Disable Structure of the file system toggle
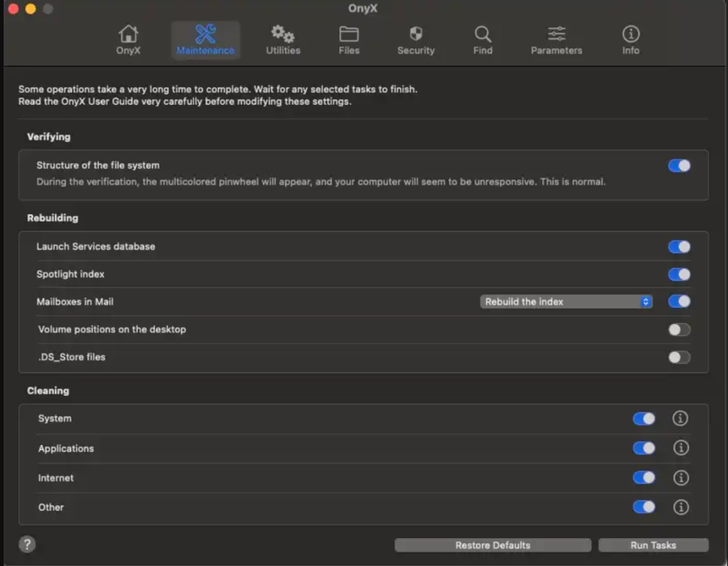 pos(679,166)
